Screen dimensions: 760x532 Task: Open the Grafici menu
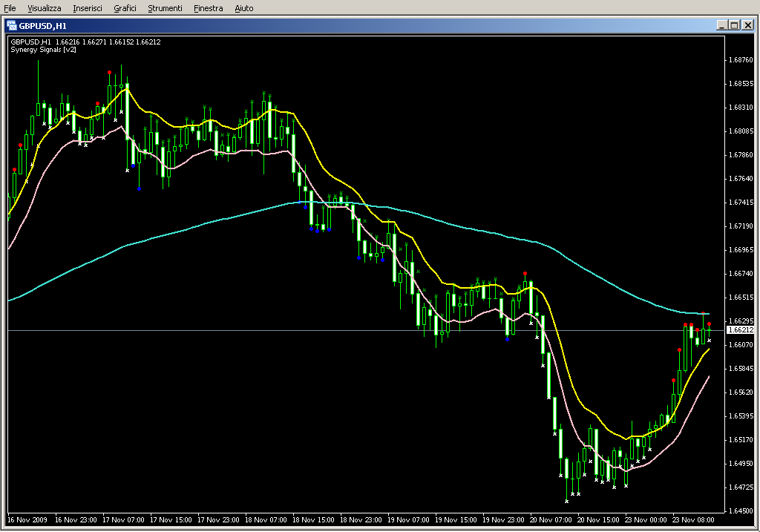[x=125, y=8]
